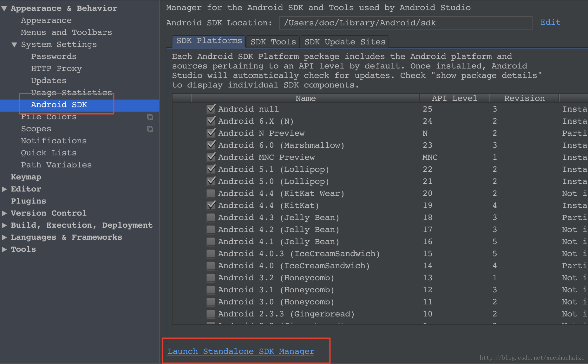Uncheck the Android N Preview checkbox
This screenshot has height=364, width=588.
211,133
